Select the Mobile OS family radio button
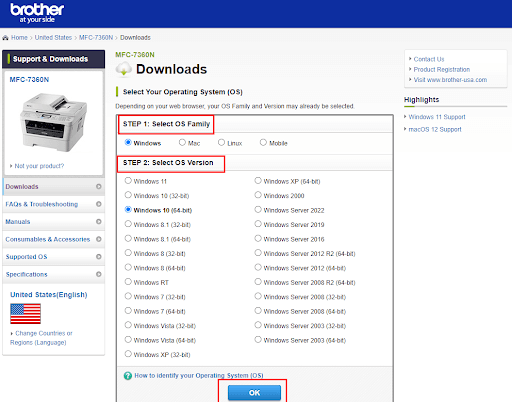 coord(263,143)
